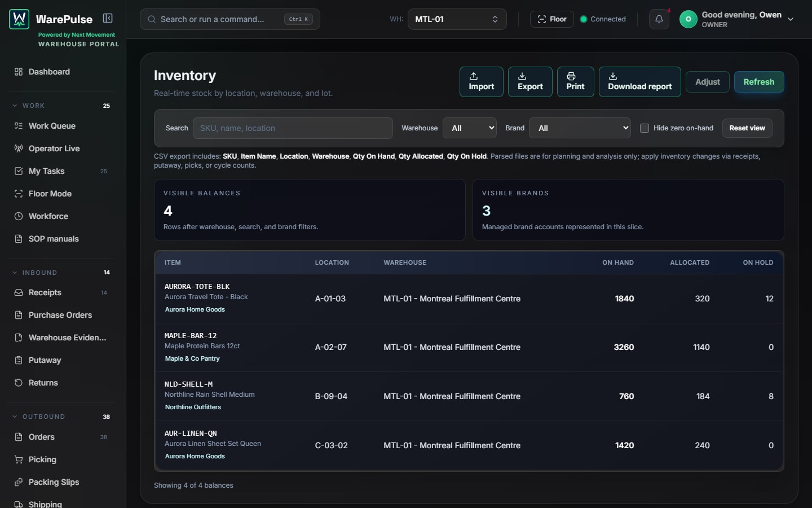Open notifications bell icon

click(659, 19)
